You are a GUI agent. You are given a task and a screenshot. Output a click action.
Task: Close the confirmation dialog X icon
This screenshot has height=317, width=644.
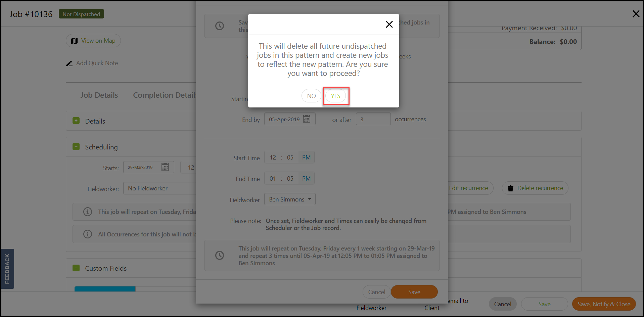[389, 24]
